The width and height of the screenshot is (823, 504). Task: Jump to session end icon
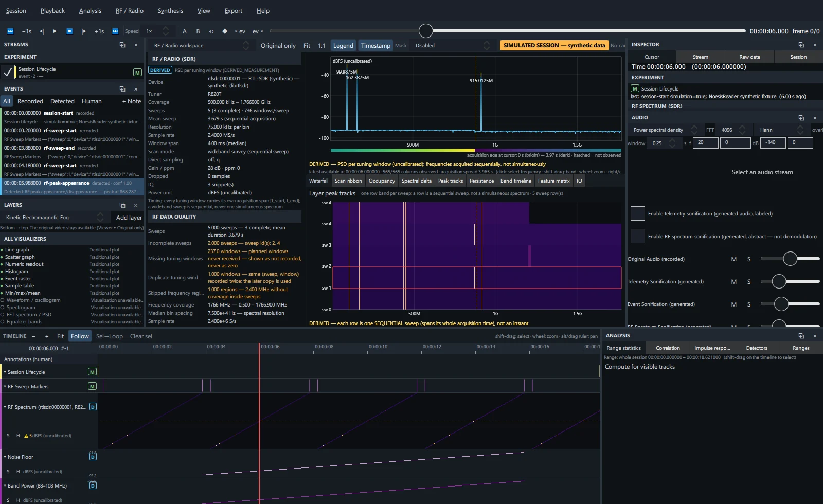(115, 31)
